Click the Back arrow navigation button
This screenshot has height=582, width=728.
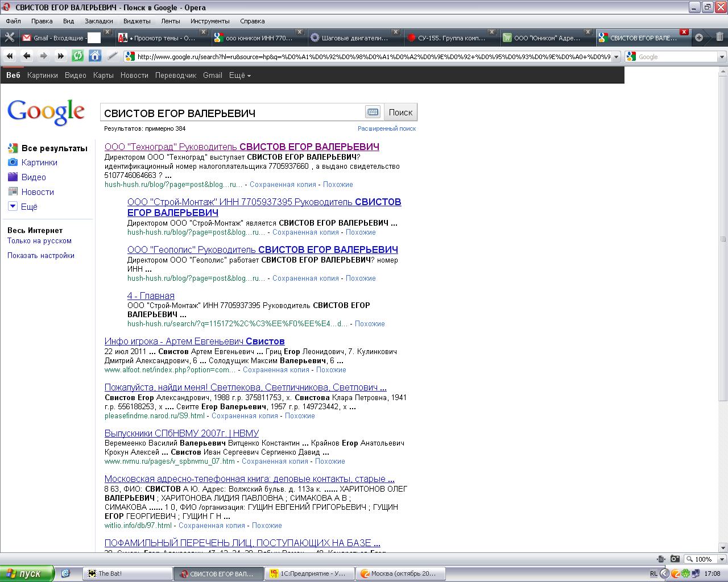tap(27, 56)
